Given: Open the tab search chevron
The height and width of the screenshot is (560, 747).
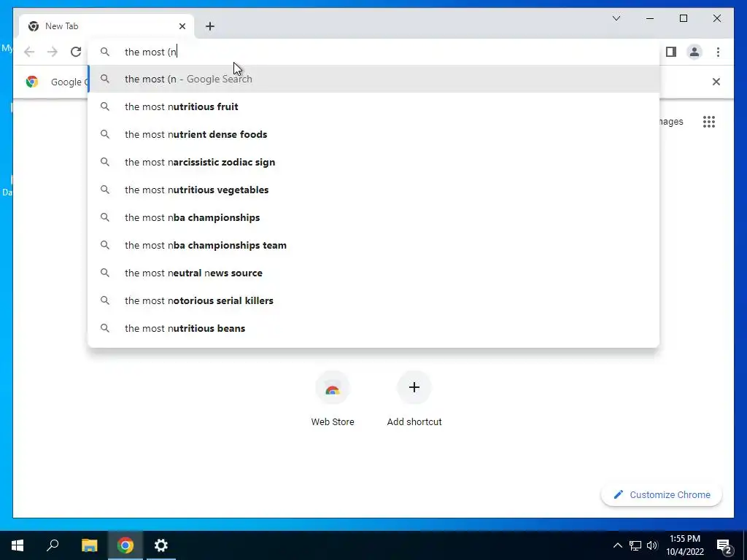Looking at the screenshot, I should [616, 18].
